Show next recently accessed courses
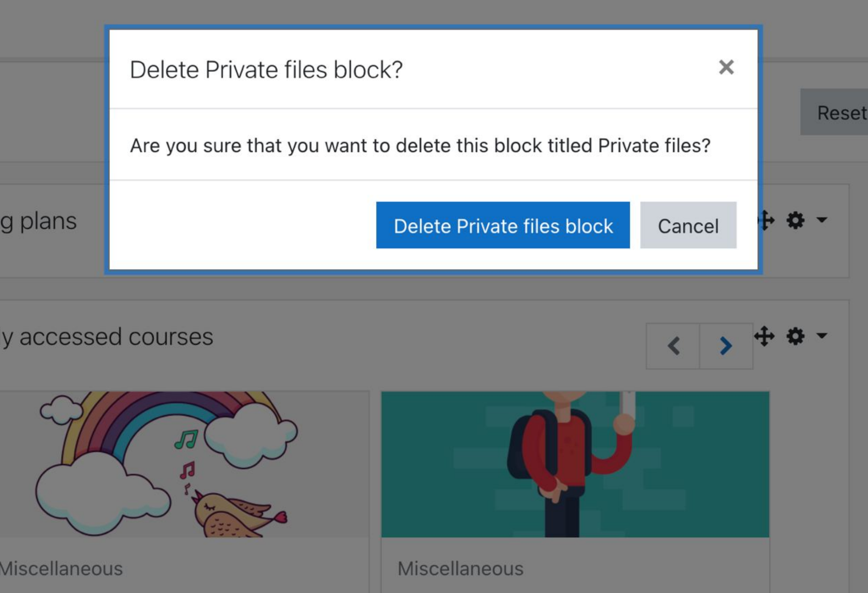The width and height of the screenshot is (868, 593). point(726,346)
